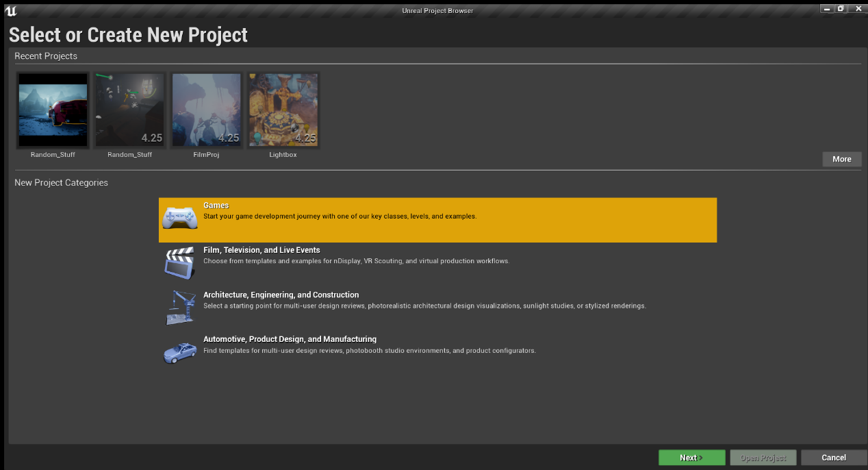Click the gamepad icon for Games

[x=180, y=217]
